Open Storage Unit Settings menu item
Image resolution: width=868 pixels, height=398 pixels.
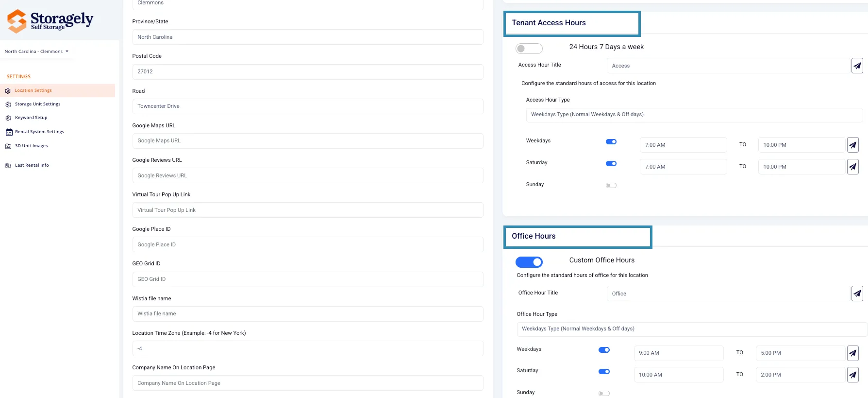tap(38, 104)
